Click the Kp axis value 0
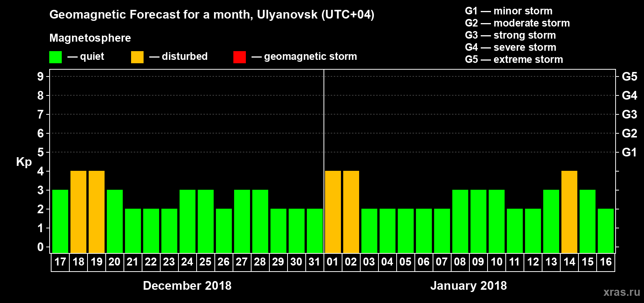The width and height of the screenshot is (644, 303). (41, 247)
